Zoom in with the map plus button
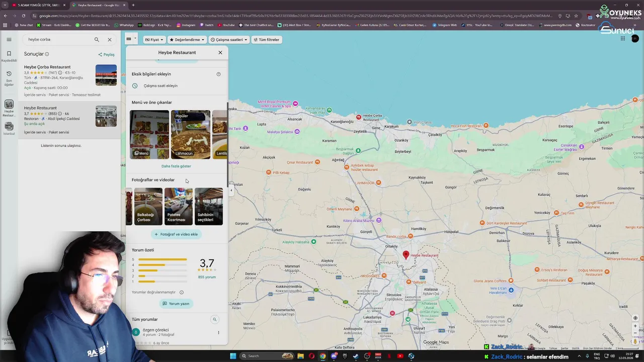Viewport: 644px width, 362px height. pyautogui.click(x=635, y=326)
